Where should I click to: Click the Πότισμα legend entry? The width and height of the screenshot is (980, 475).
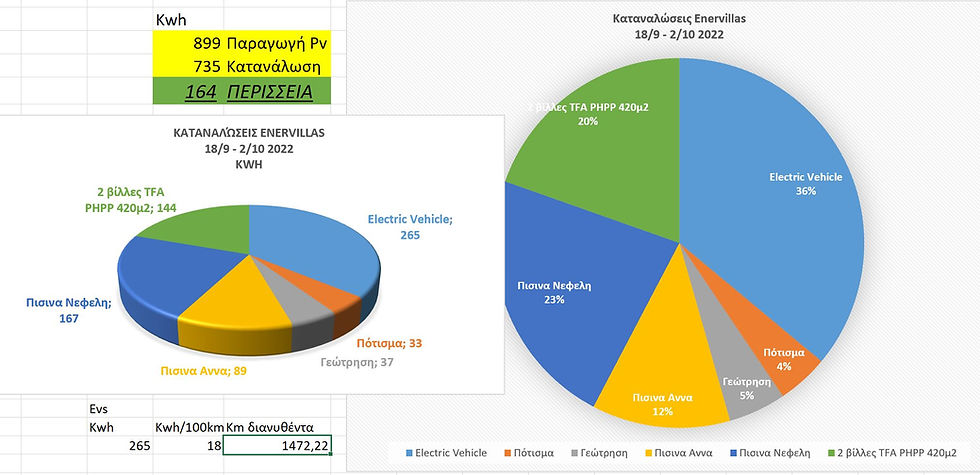point(529,452)
